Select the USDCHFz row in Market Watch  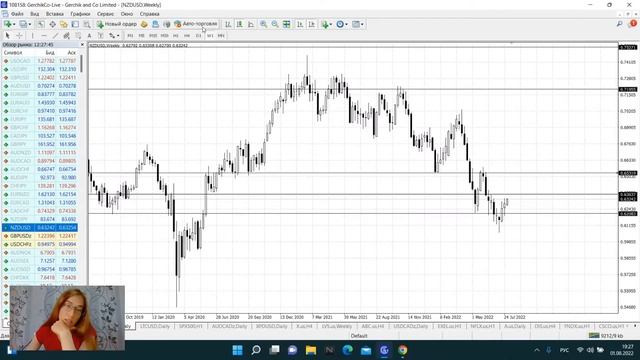click(40, 244)
